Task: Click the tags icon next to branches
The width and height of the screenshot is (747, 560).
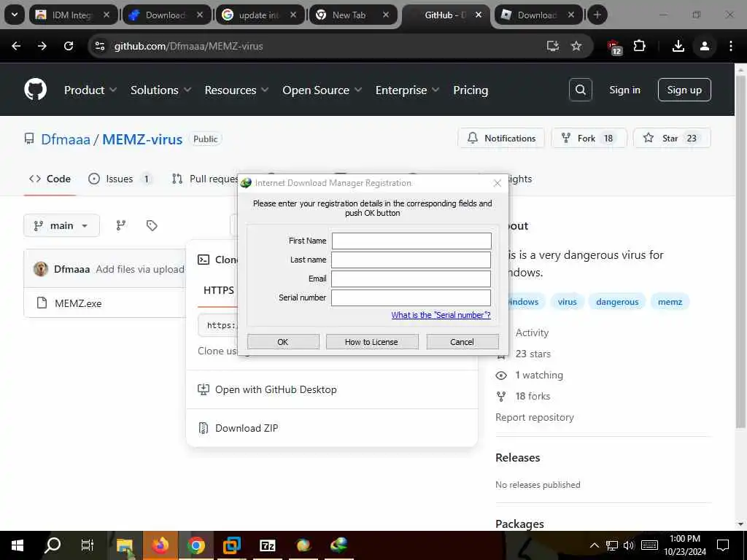Action: [152, 225]
